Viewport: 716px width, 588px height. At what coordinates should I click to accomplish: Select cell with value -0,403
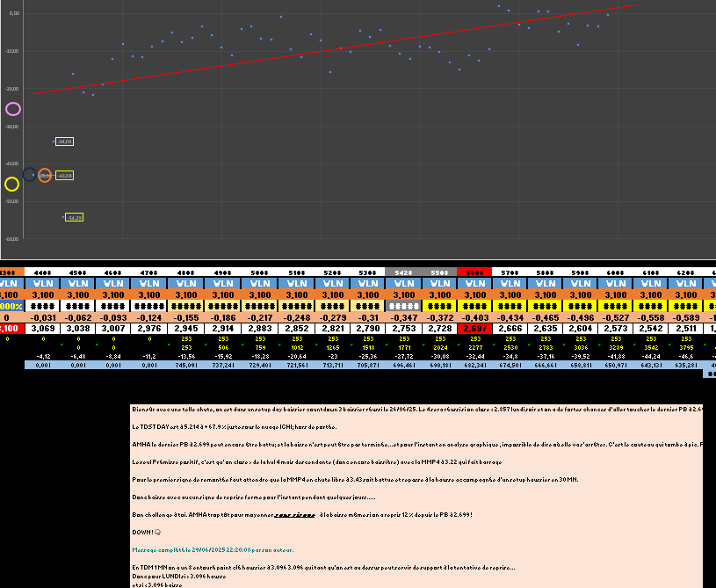tap(474, 317)
